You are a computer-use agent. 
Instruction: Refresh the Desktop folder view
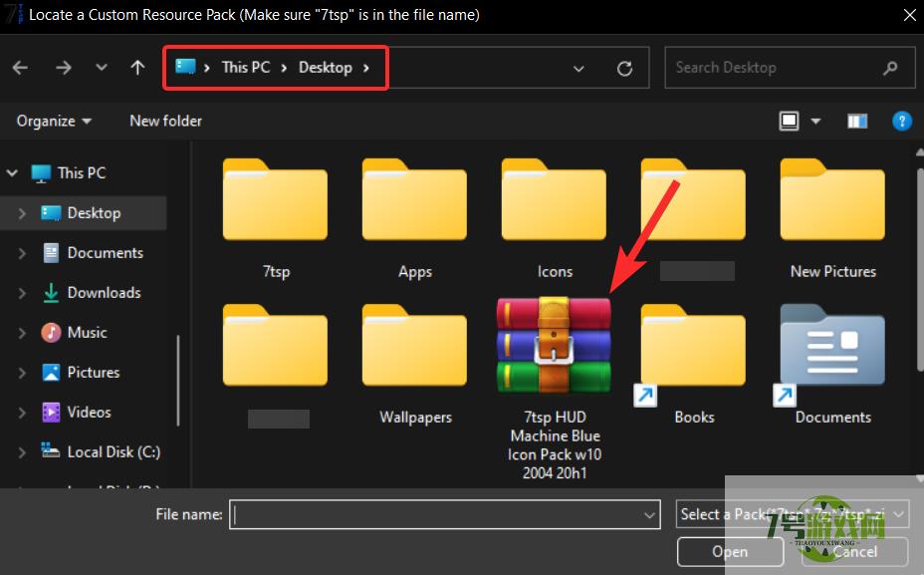pyautogui.click(x=624, y=69)
